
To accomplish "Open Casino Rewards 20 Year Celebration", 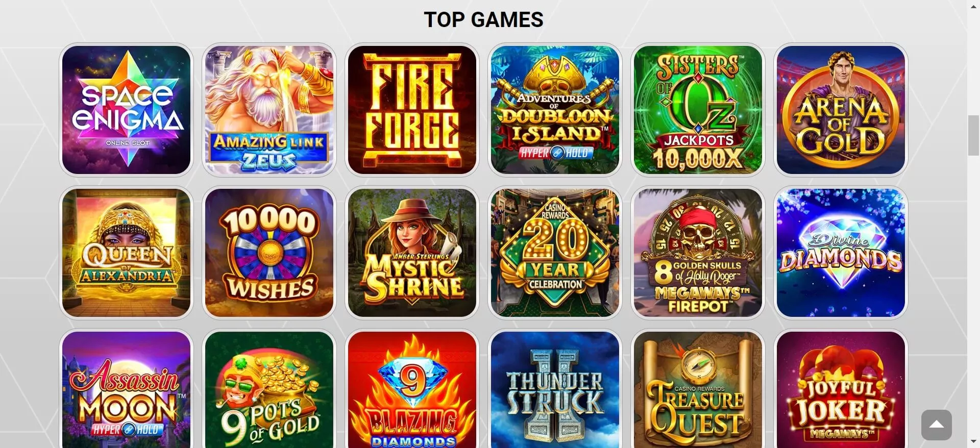I will click(x=555, y=253).
